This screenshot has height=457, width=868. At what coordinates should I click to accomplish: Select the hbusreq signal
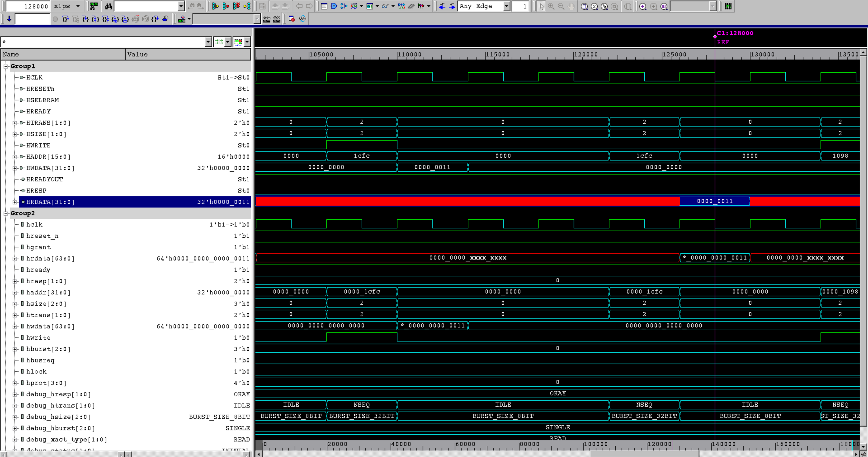coord(40,360)
